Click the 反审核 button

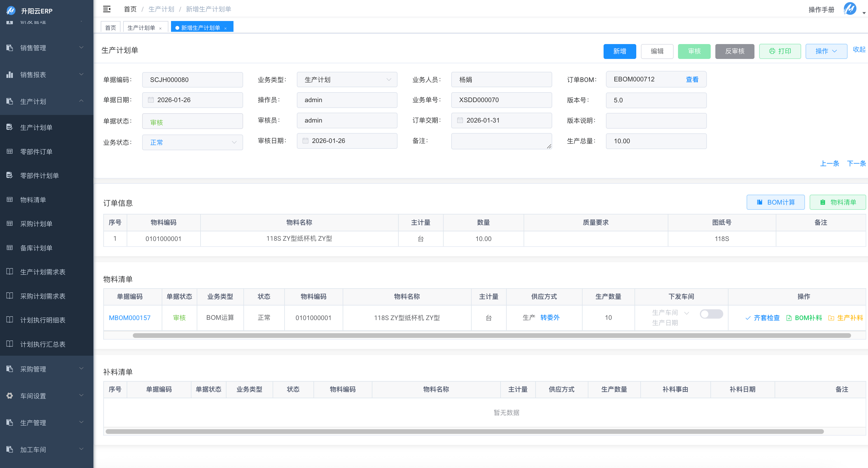pyautogui.click(x=734, y=51)
